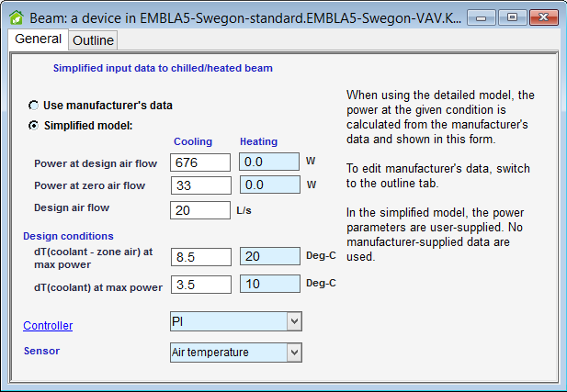567x392 pixels.
Task: Click the Sensor label
Action: tap(41, 351)
